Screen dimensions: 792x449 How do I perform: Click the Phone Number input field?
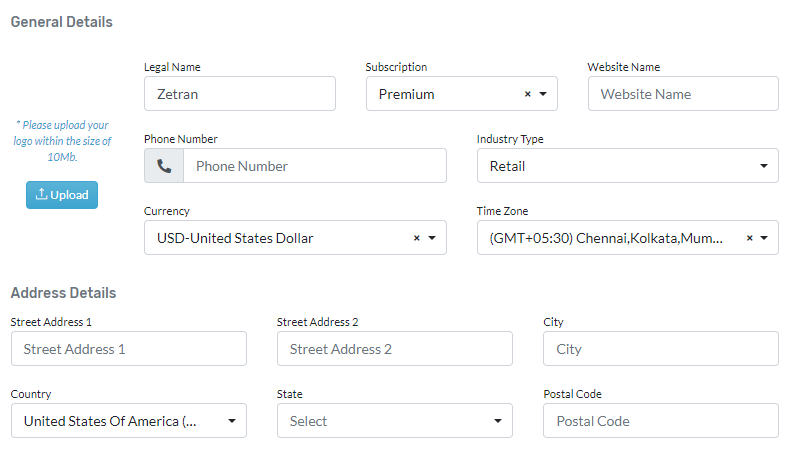(x=315, y=166)
